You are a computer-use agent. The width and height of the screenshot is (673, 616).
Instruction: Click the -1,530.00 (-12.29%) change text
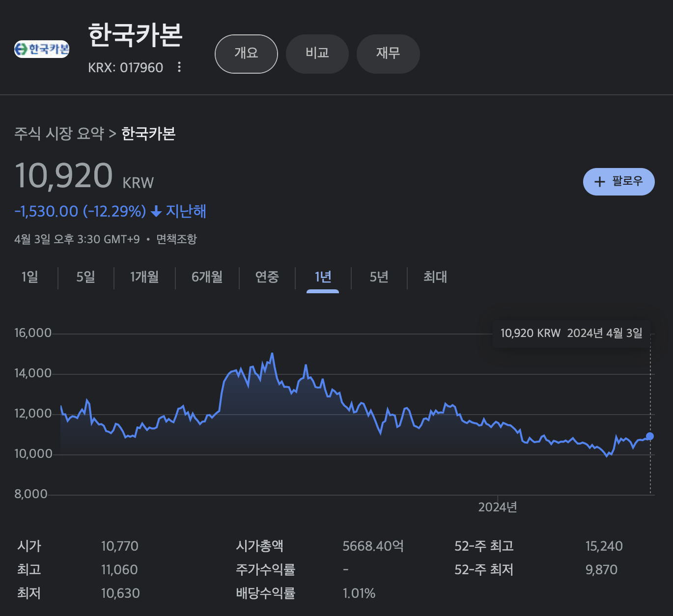tap(80, 212)
